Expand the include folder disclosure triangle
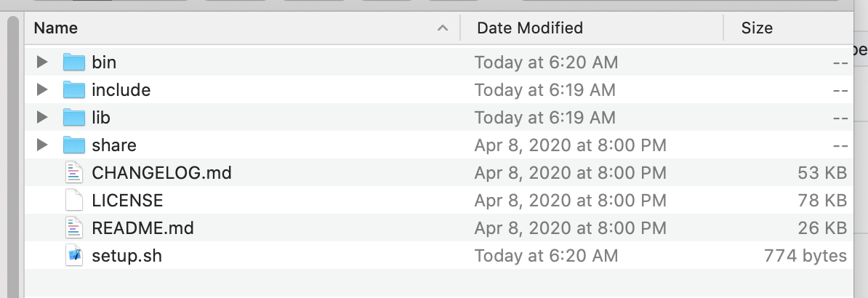Viewport: 868px width, 298px height. 42,90
